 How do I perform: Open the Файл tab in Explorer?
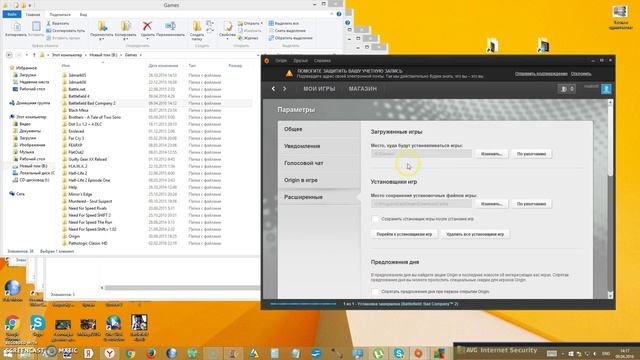(x=12, y=14)
